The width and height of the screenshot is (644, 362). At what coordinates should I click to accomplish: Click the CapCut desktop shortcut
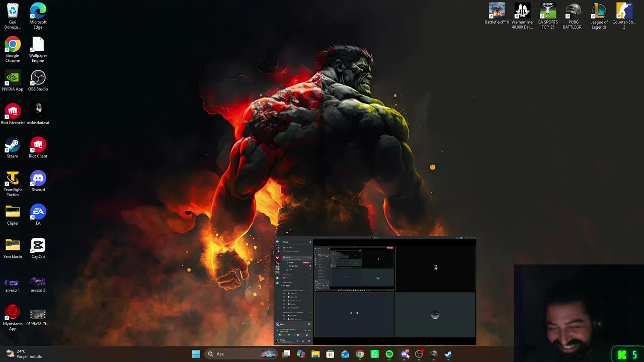(x=38, y=248)
